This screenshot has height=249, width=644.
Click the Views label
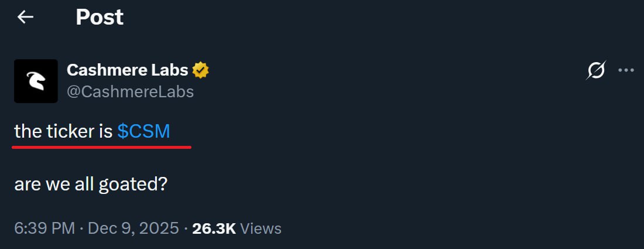point(261,228)
